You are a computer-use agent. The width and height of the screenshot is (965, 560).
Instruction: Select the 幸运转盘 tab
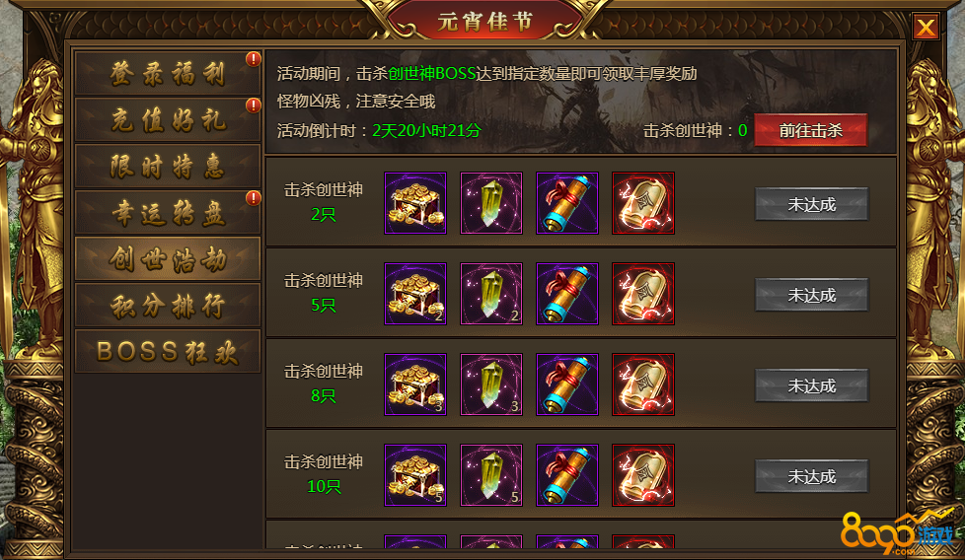tap(168, 212)
